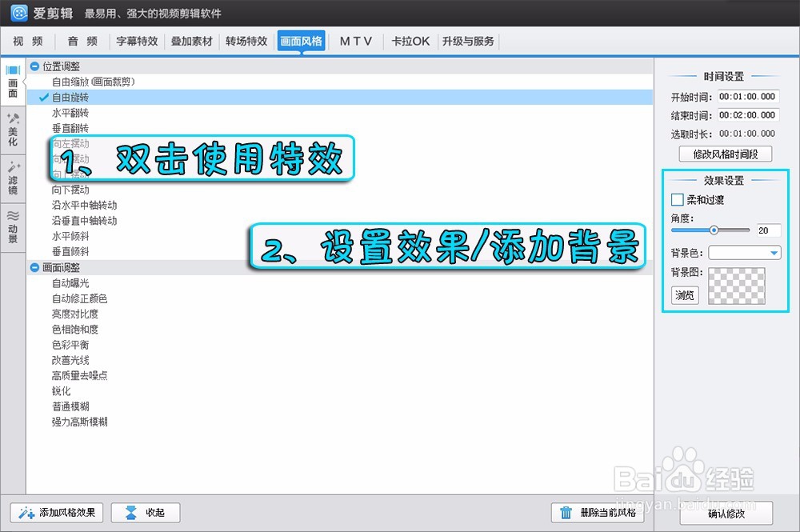Select the 自动修正颜色 effect
Viewport: 800px width, 532px height.
pyautogui.click(x=79, y=298)
